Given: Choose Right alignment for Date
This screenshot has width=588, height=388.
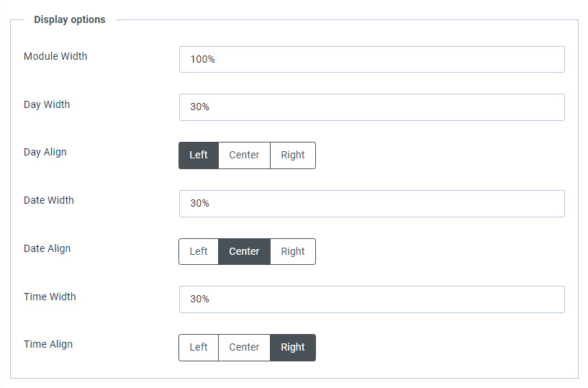Looking at the screenshot, I should pyautogui.click(x=293, y=252).
